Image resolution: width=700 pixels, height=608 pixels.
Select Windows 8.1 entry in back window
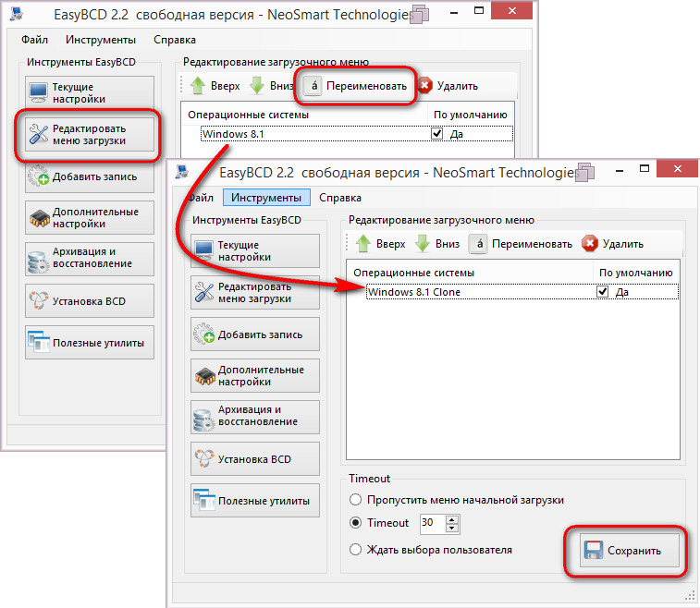[357, 134]
